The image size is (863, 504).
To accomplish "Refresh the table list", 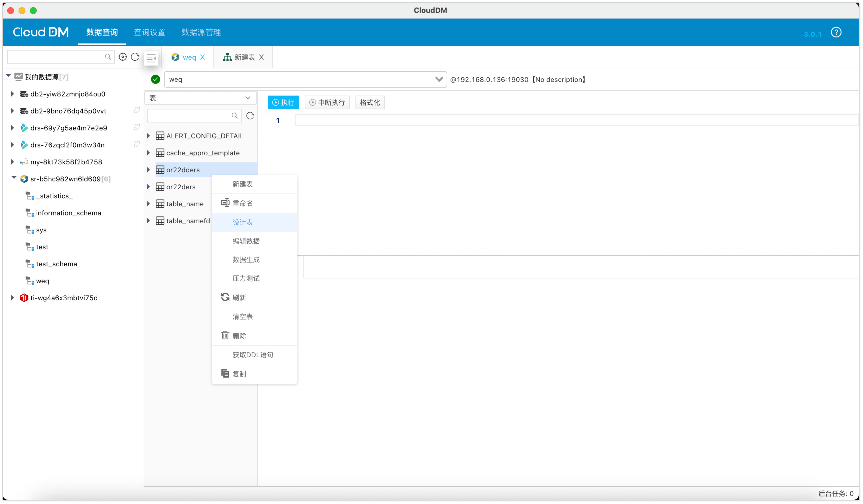I will 250,116.
